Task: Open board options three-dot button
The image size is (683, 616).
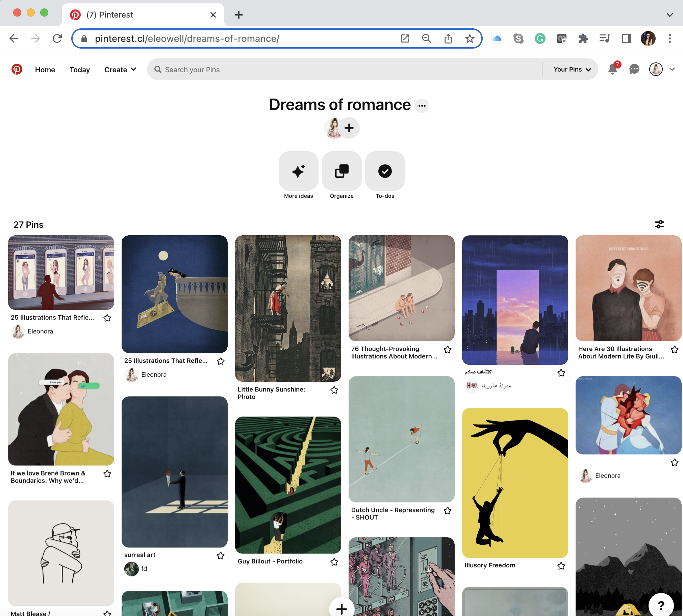Action: tap(422, 106)
